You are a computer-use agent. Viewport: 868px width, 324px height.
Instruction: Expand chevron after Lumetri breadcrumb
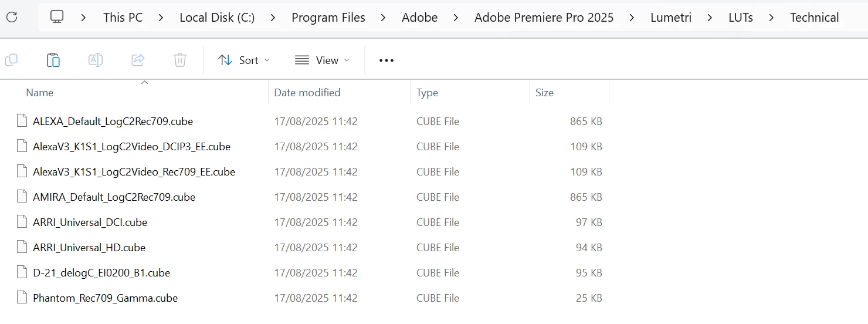pos(710,18)
